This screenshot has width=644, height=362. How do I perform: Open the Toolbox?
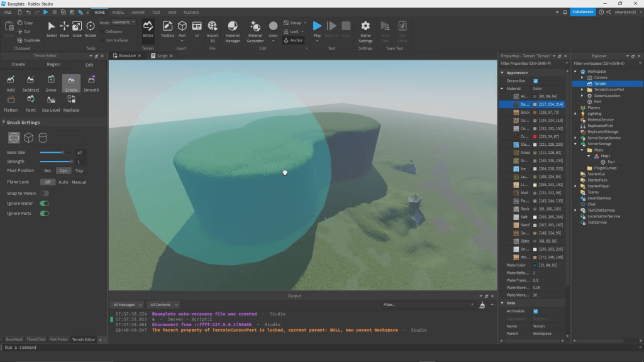pos(167,29)
